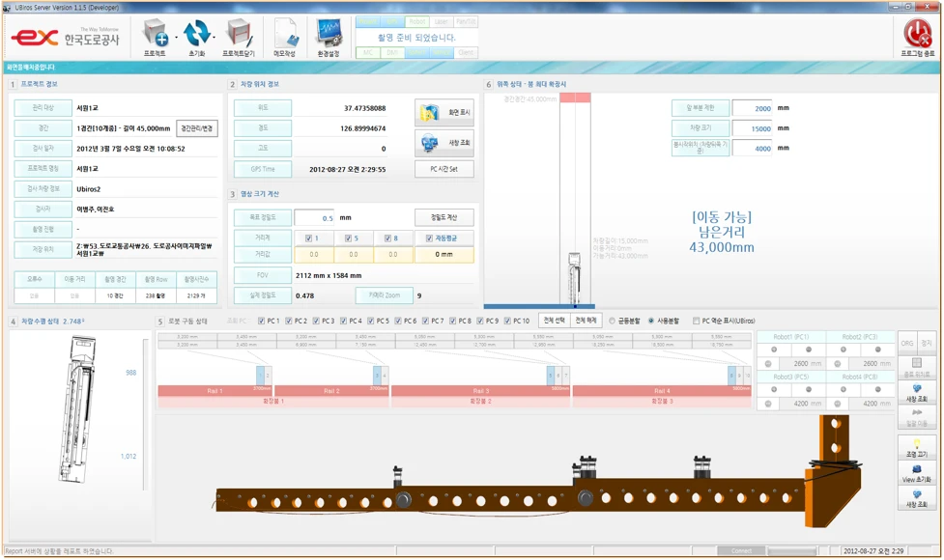Open the 프로젝트 cube icon in toolbar
The image size is (944, 560).
(x=156, y=33)
